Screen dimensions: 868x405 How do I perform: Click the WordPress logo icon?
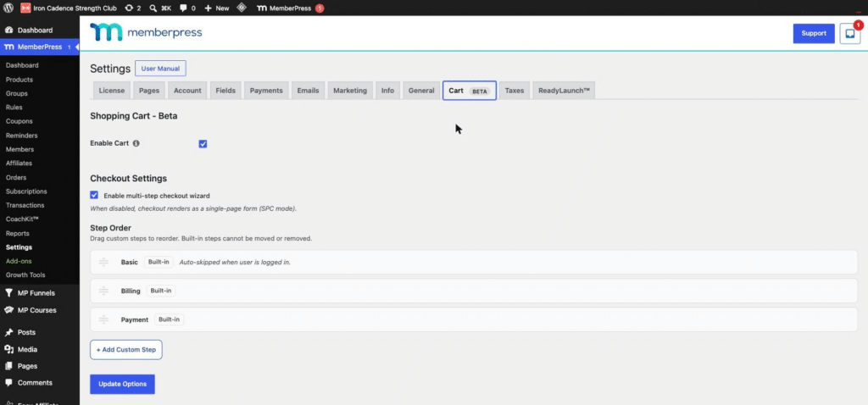pos(8,8)
